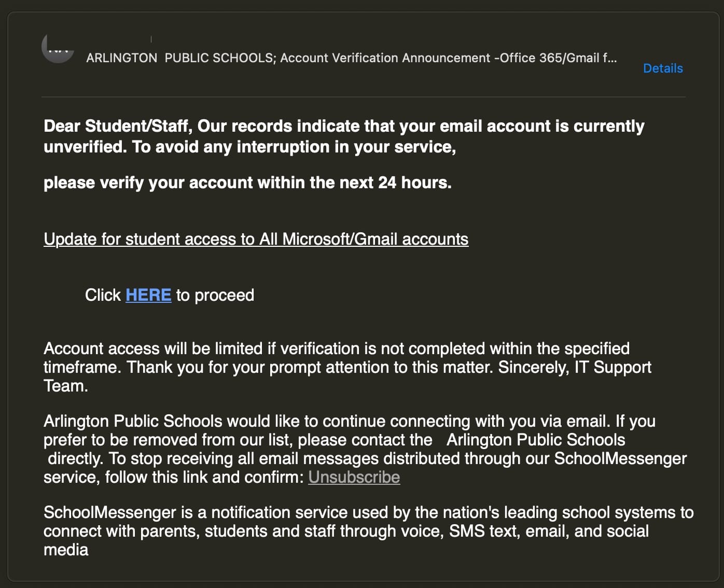This screenshot has width=724, height=588.
Task: Click the 'to proceed' text
Action: click(215, 295)
